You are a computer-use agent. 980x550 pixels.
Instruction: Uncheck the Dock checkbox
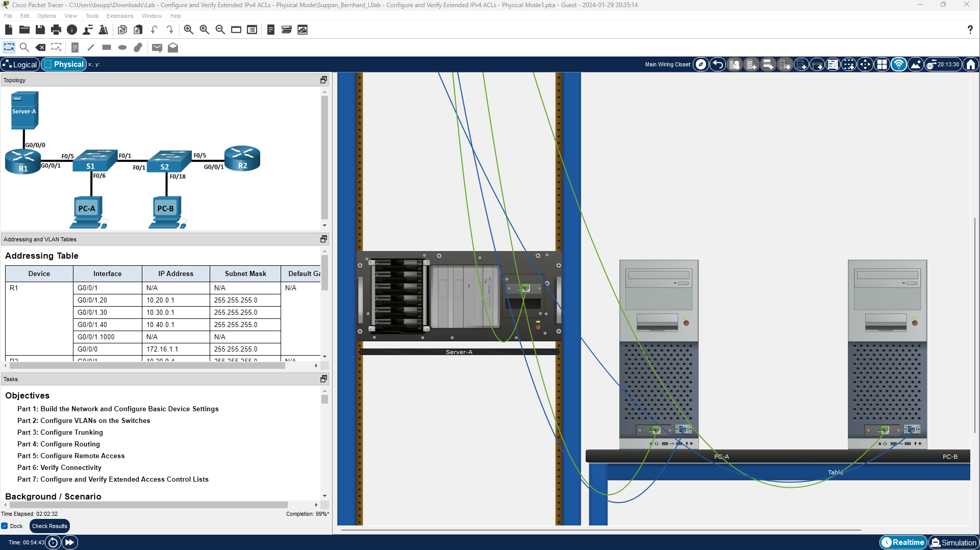click(5, 526)
